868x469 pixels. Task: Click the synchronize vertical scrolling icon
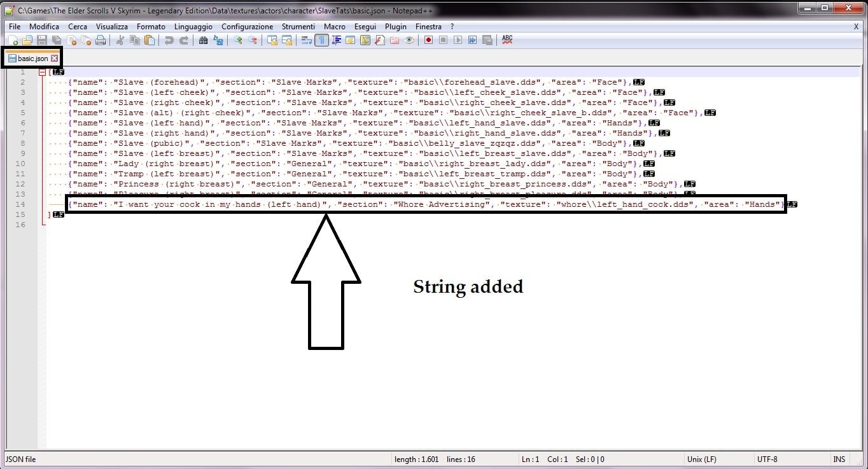[x=274, y=40]
